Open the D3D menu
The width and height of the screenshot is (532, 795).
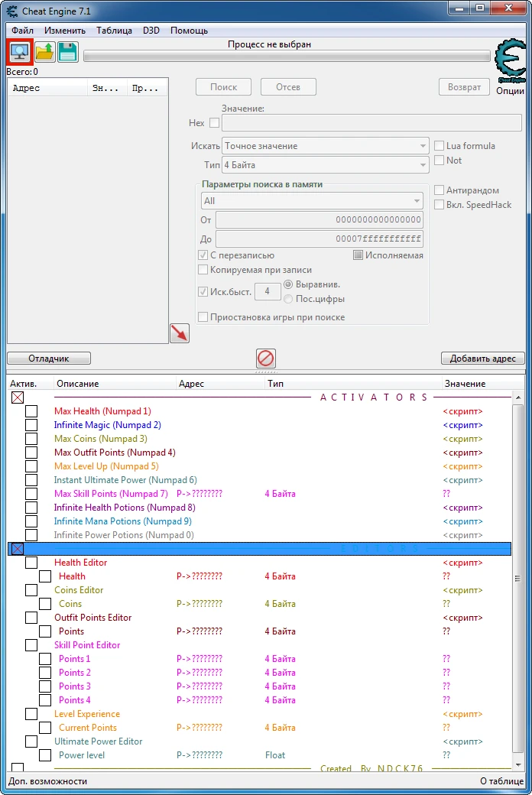coord(151,31)
